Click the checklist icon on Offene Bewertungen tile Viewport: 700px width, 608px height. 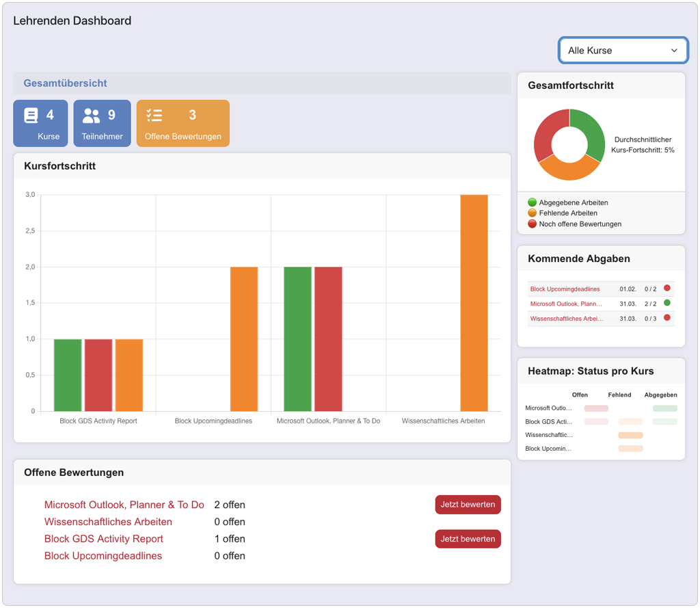pyautogui.click(x=154, y=116)
